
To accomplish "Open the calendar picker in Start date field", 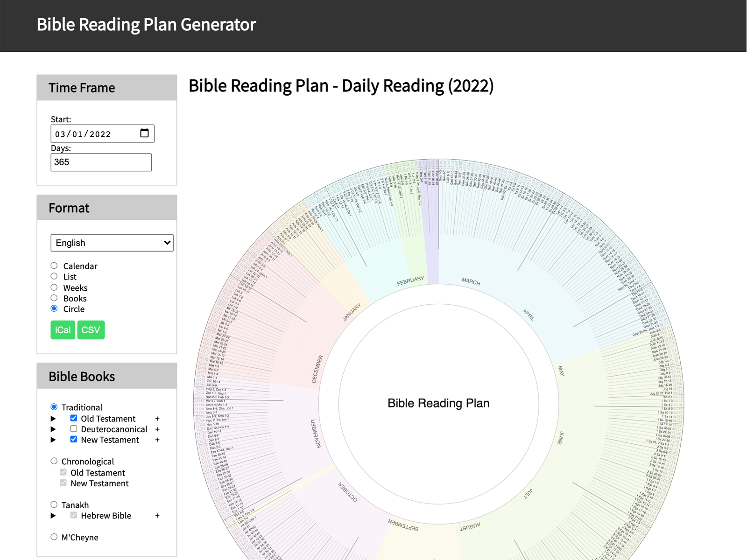I will click(x=144, y=133).
